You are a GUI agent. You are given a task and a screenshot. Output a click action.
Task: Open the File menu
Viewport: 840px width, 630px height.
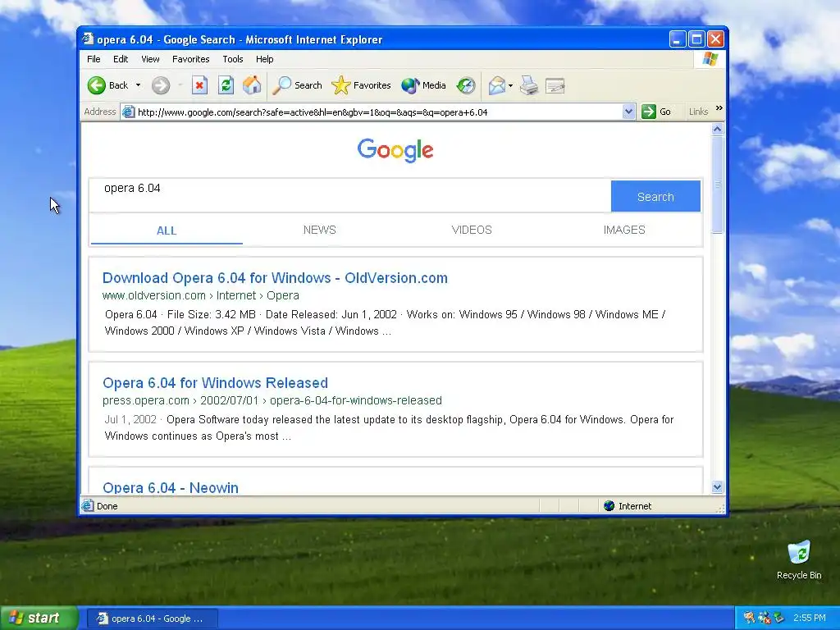94,59
